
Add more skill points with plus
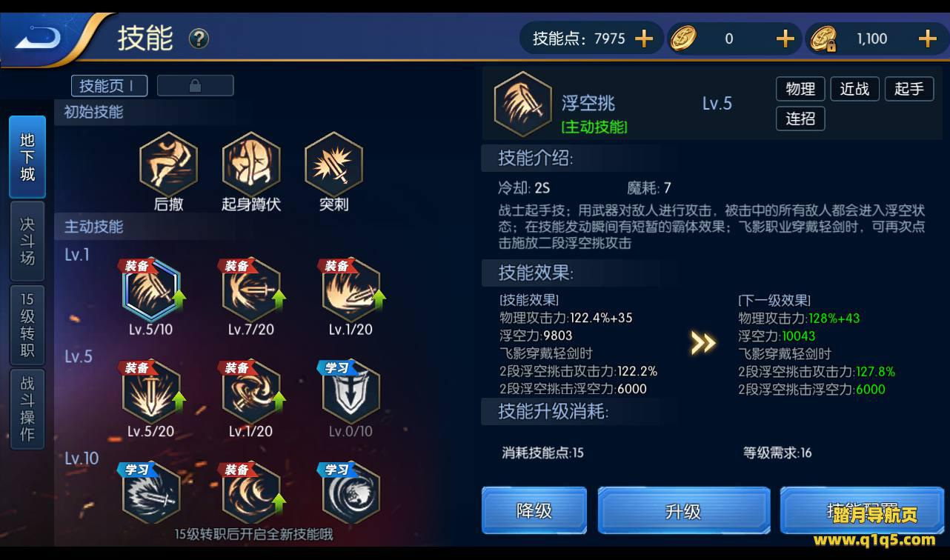coord(644,39)
